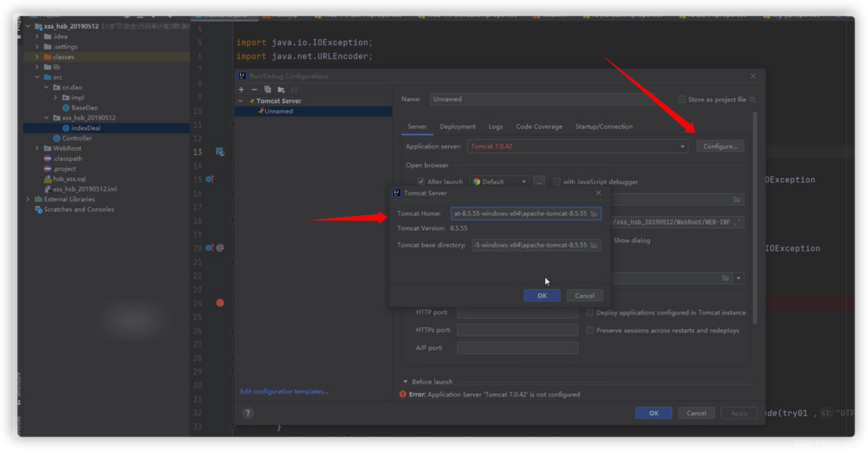Image resolution: width=868 pixels, height=450 pixels.
Task: Click OK in Run/Debug Configurations dialog
Action: (654, 413)
